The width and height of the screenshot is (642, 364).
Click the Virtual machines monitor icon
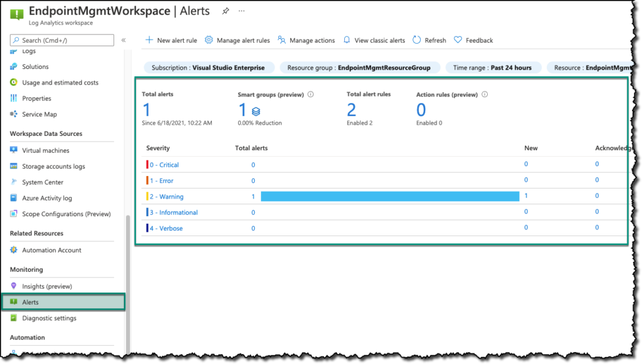click(14, 150)
